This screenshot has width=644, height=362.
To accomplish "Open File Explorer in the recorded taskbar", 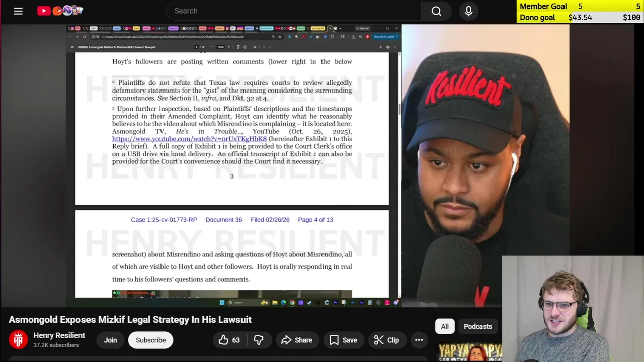I will pos(275,303).
